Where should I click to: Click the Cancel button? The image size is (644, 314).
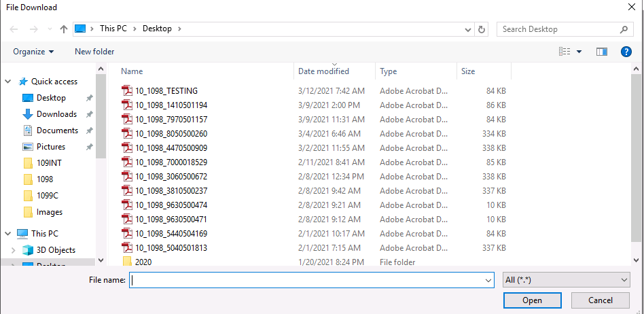coord(600,300)
